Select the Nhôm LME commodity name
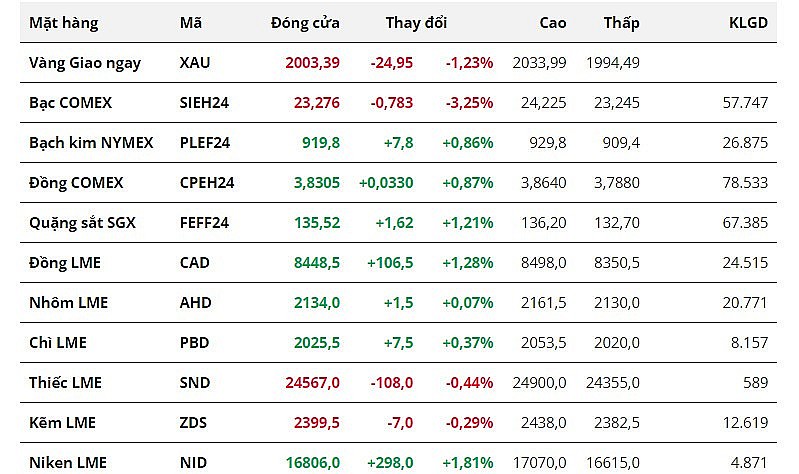The width and height of the screenshot is (799, 474). (x=68, y=302)
